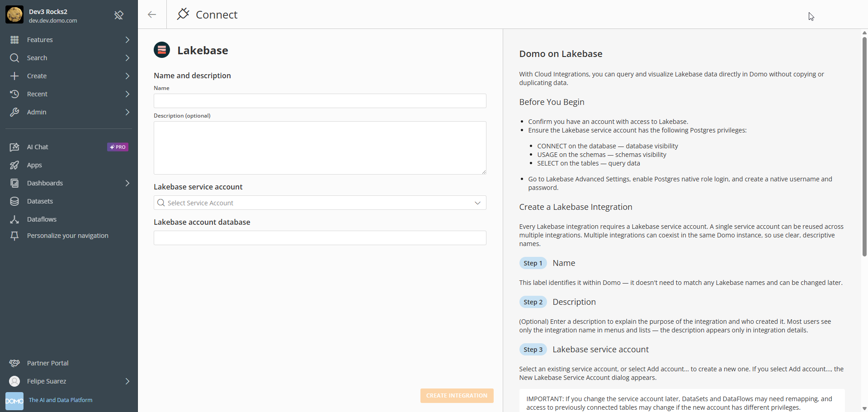Click the Partner Portal handshake icon
868x412 pixels.
[14, 363]
